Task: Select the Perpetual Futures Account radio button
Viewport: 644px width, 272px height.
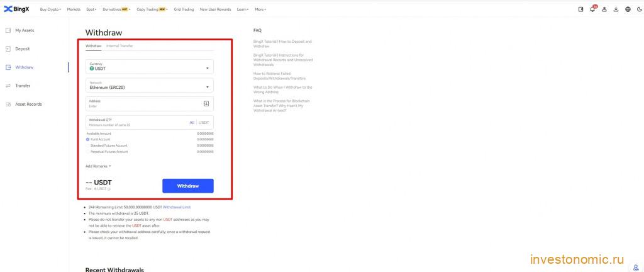Action: [x=88, y=152]
